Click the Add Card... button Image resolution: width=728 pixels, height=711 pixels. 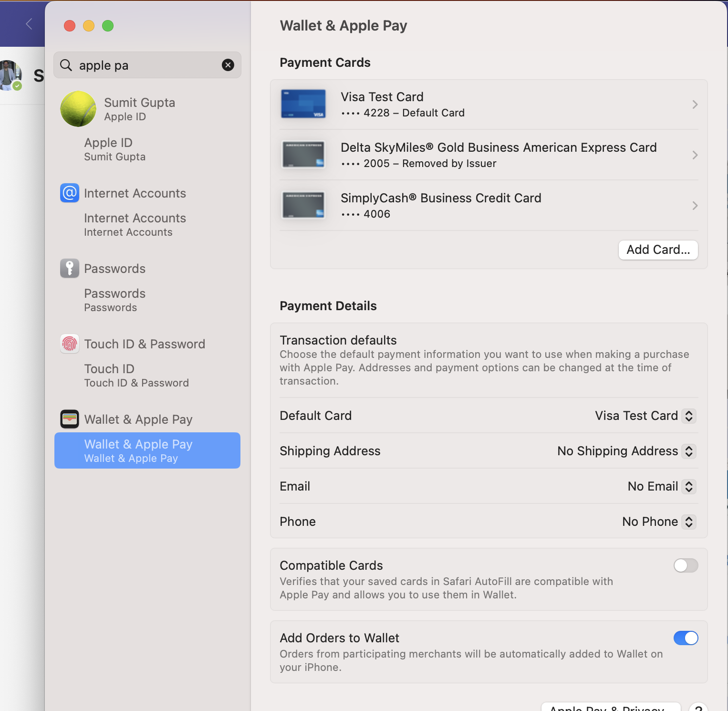coord(658,250)
